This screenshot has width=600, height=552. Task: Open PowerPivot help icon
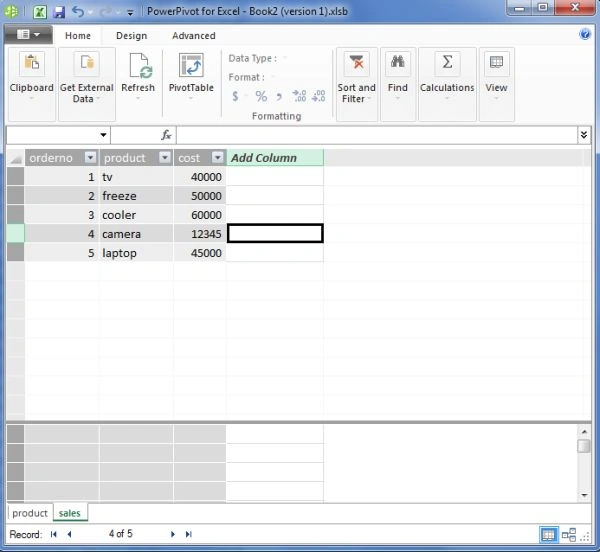pos(585,34)
